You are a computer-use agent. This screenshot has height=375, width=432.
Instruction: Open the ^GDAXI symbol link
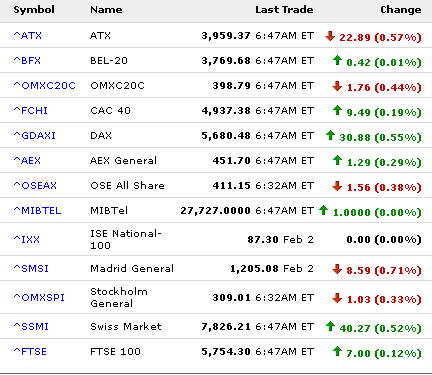pyautogui.click(x=35, y=136)
